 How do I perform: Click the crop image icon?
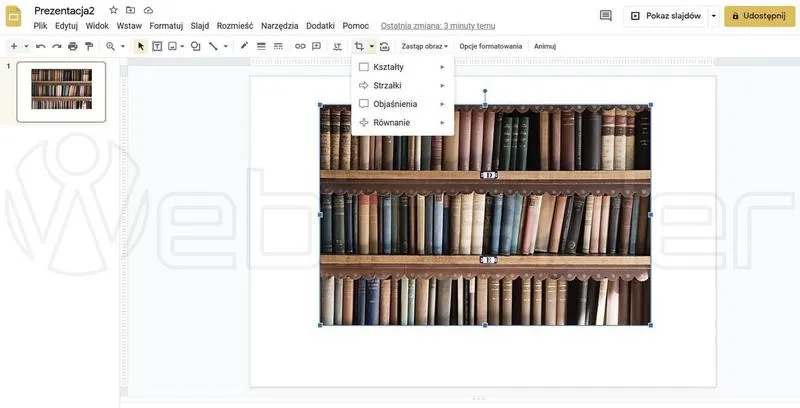click(359, 46)
